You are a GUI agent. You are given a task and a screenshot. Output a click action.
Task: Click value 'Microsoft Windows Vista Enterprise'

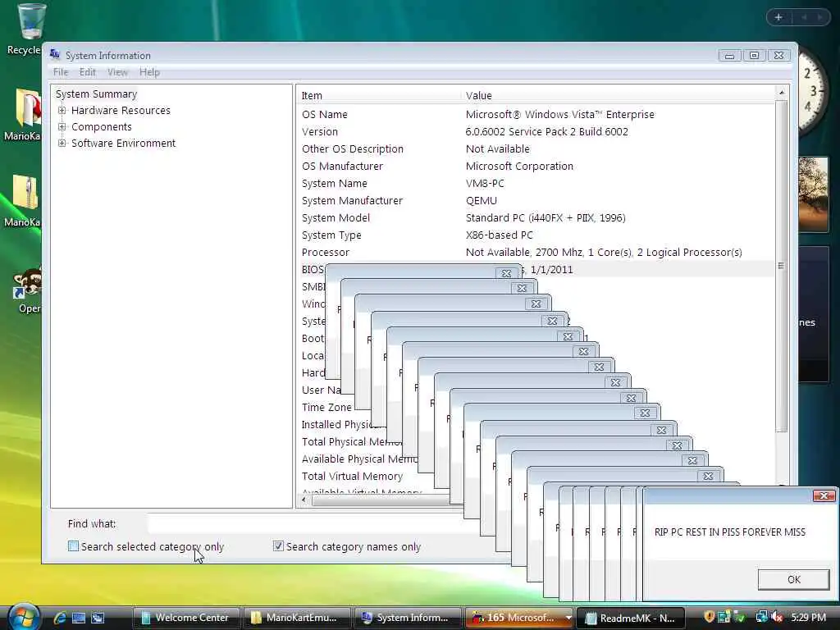tap(559, 115)
